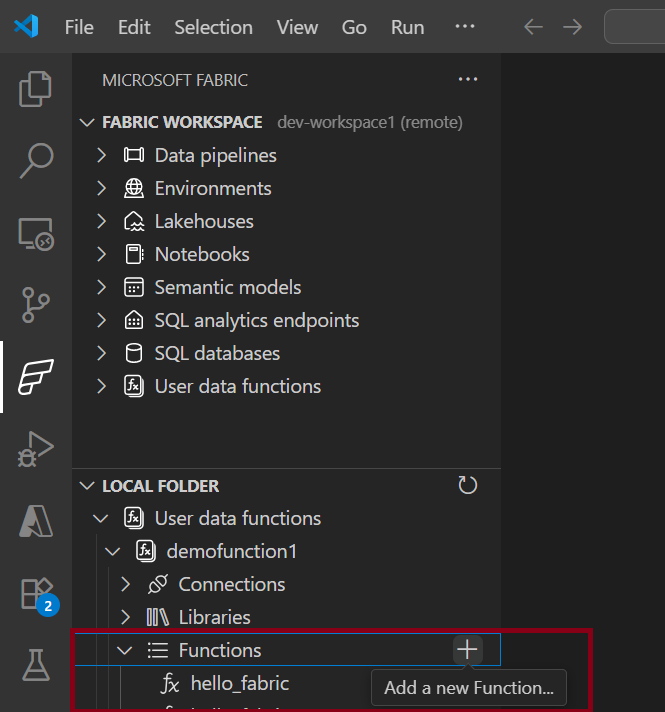This screenshot has height=712, width=665.
Task: Open the Testing flask view
Action: coord(36,665)
